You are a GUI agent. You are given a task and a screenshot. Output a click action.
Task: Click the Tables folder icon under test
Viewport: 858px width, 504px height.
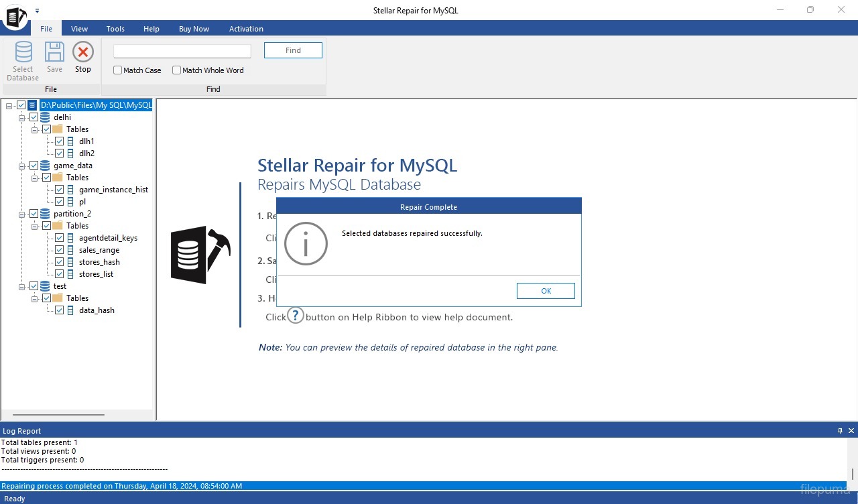point(58,298)
